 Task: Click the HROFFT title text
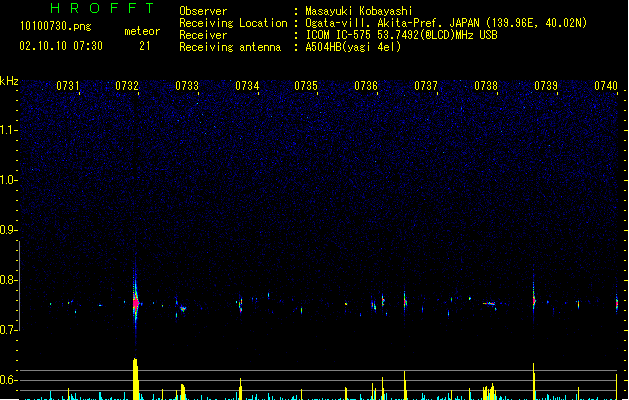pyautogui.click(x=103, y=8)
